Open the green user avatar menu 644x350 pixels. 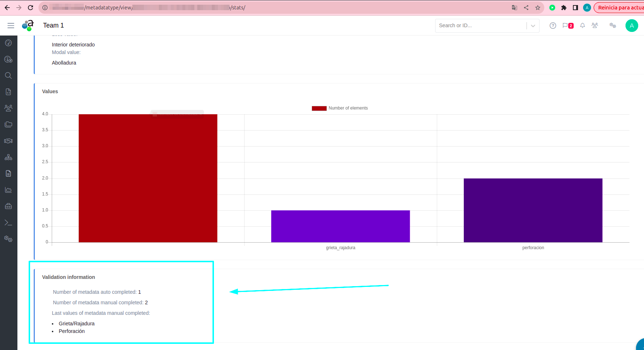tap(632, 25)
